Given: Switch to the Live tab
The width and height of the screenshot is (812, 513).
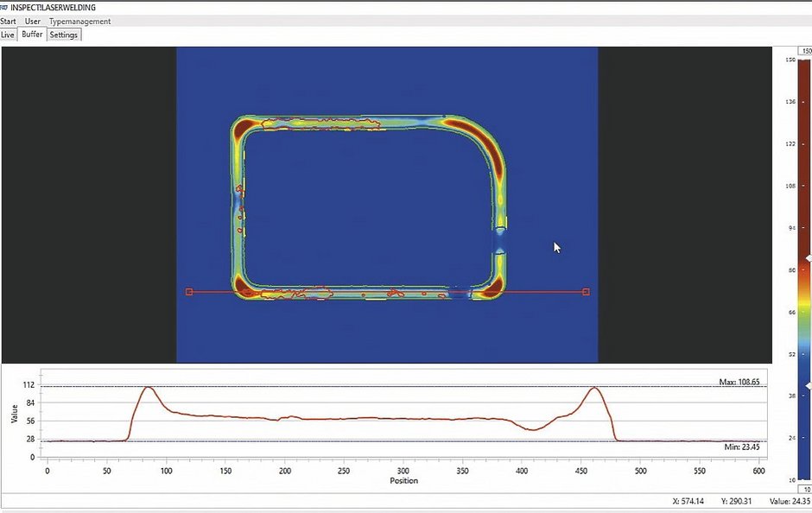Looking at the screenshot, I should pos(8,35).
